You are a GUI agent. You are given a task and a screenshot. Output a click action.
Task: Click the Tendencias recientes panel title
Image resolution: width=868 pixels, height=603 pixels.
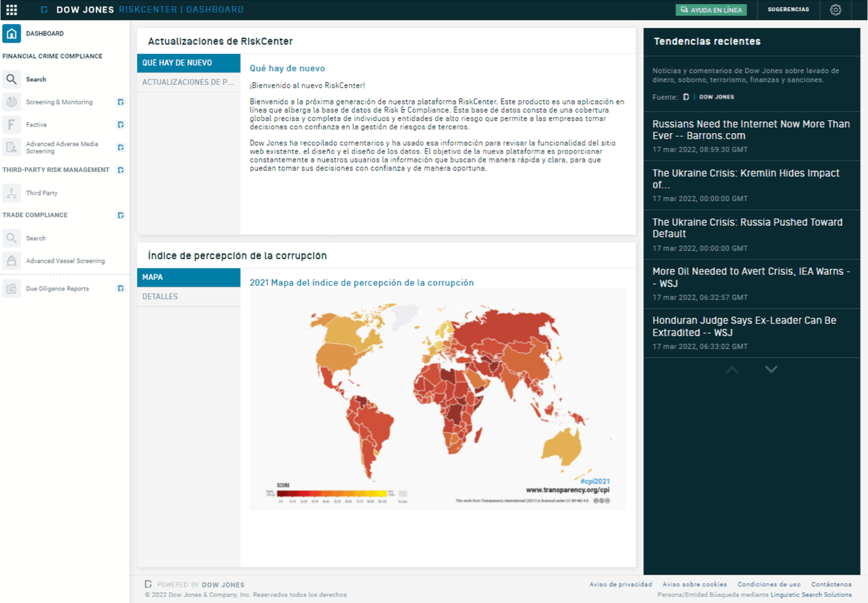tap(707, 42)
